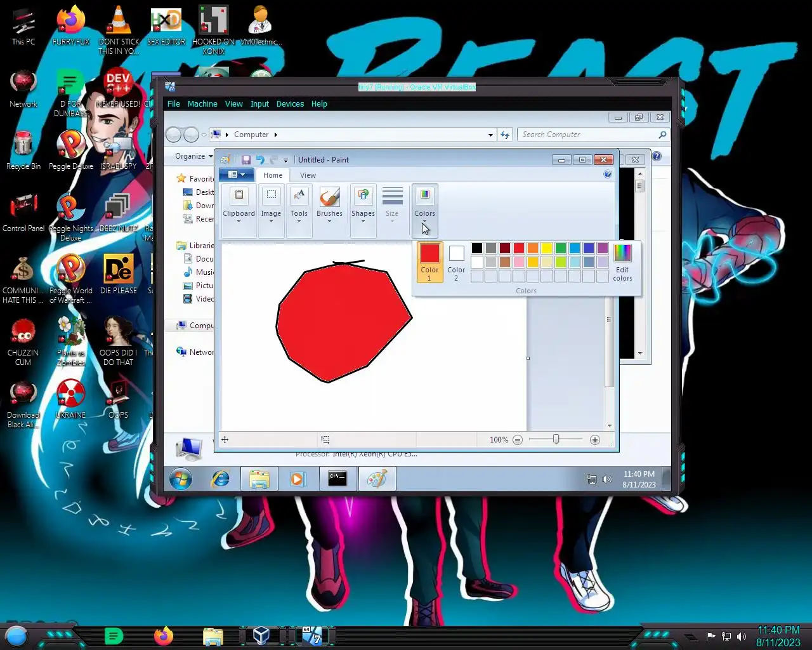This screenshot has height=650, width=812.
Task: Switch to the Home ribbon tab
Action: coord(273,175)
